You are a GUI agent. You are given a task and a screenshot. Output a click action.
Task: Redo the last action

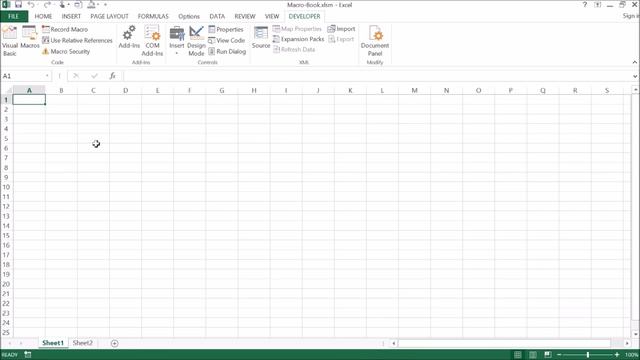coord(47,5)
